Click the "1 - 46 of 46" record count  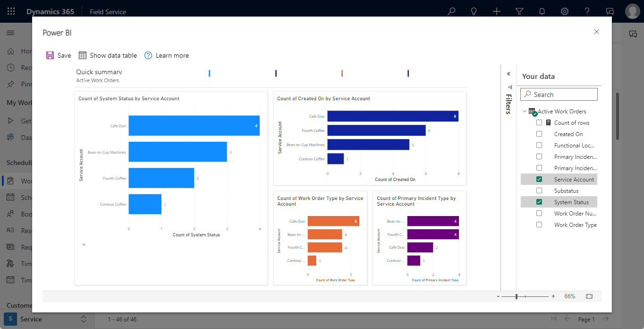pos(122,320)
